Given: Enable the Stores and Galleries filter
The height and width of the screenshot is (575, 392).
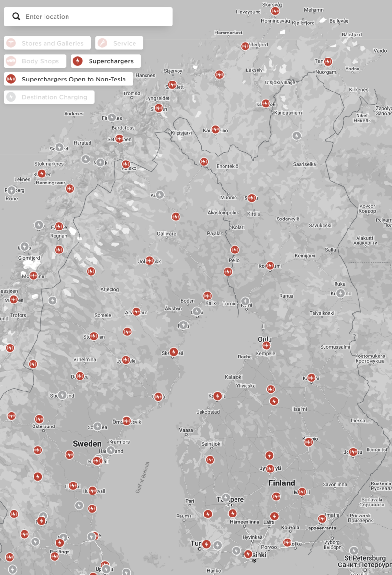Looking at the screenshot, I should tap(47, 43).
